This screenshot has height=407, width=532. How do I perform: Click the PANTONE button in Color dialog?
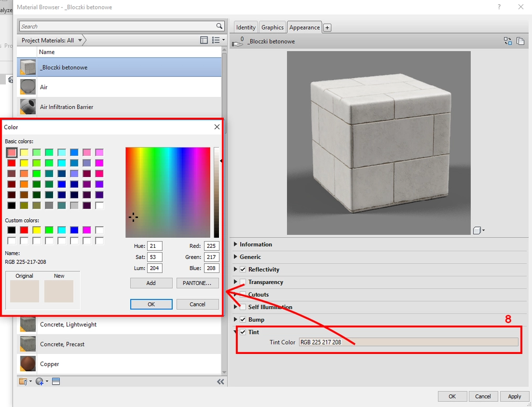tap(197, 283)
